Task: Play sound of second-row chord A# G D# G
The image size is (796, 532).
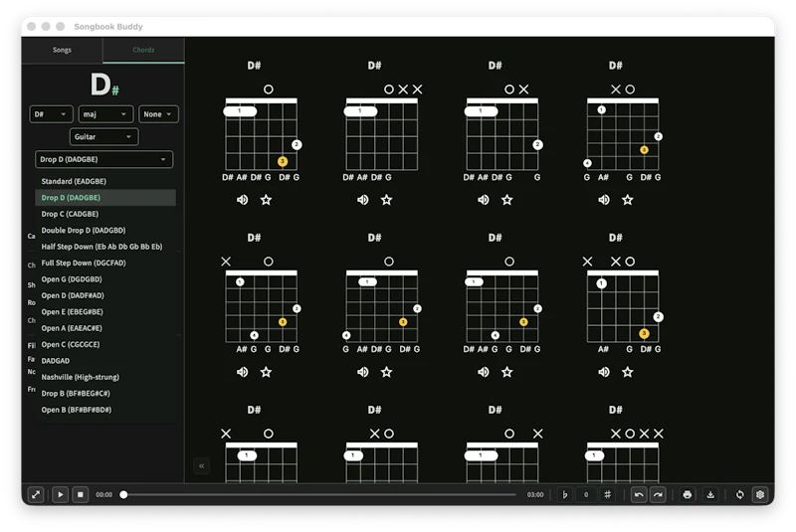Action: click(604, 372)
